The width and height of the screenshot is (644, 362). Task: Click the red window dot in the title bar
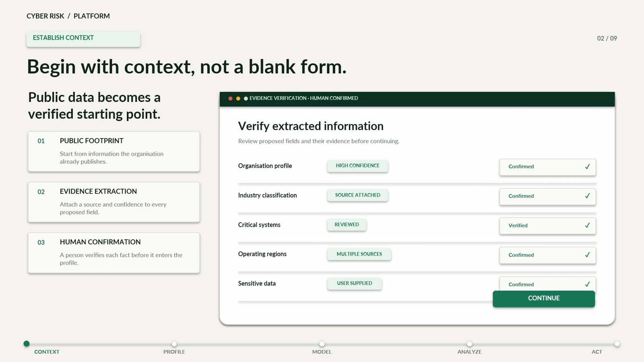(230, 98)
